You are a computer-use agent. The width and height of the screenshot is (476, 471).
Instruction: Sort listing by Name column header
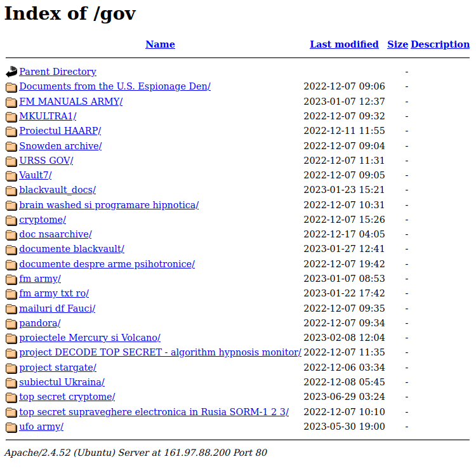click(161, 44)
